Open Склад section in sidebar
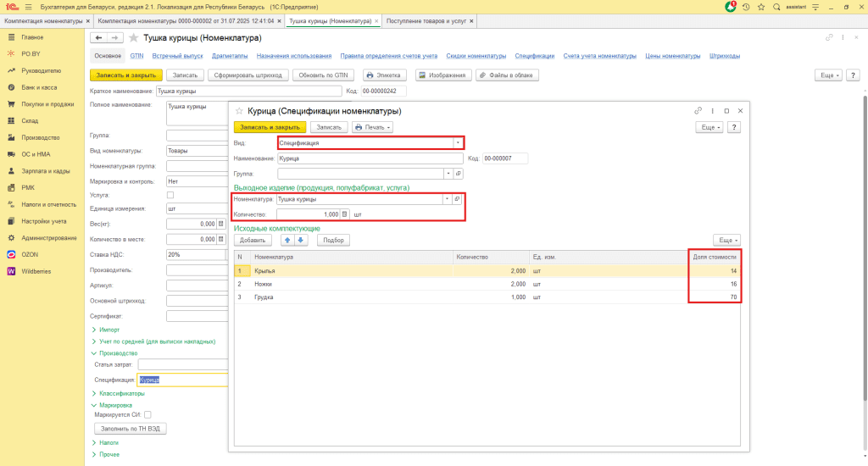This screenshot has width=868, height=466. 30,120
